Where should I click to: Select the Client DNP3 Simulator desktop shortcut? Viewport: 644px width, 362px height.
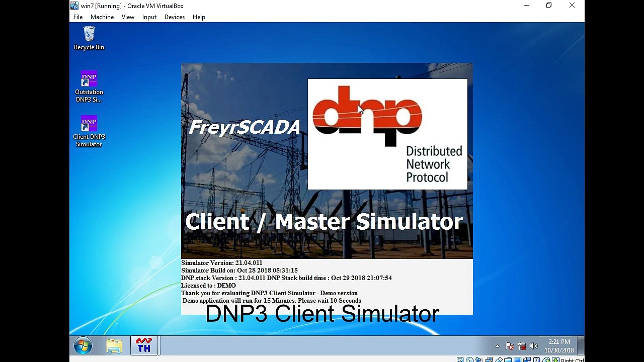tap(89, 131)
